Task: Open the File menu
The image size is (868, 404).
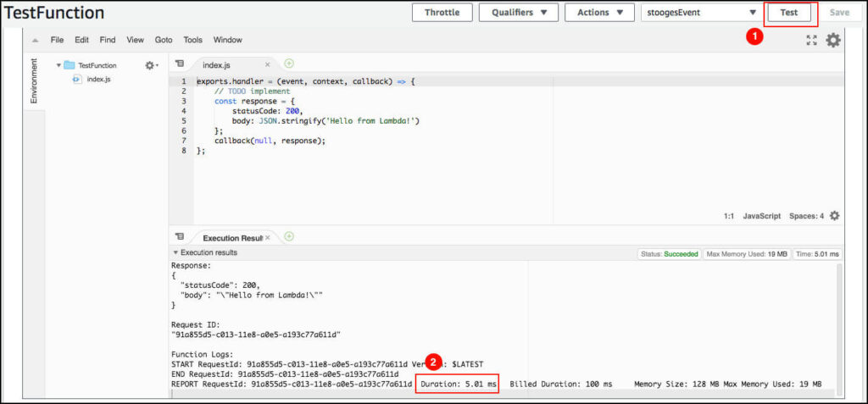Action: pyautogui.click(x=57, y=40)
